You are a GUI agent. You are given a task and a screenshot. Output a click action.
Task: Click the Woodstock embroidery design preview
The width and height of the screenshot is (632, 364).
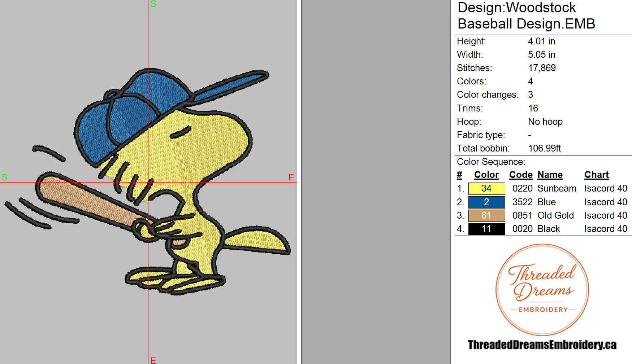(x=147, y=181)
